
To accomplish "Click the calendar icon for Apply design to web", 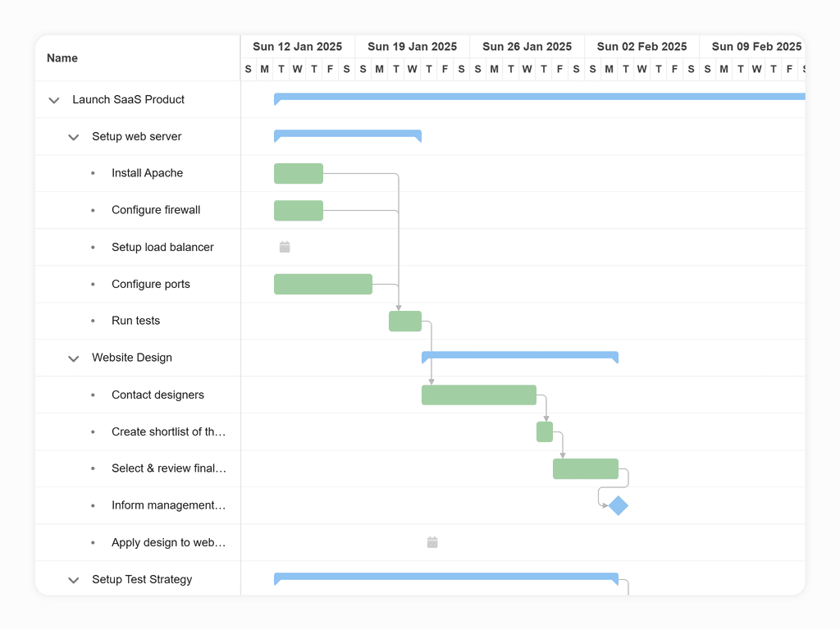I will 432,542.
